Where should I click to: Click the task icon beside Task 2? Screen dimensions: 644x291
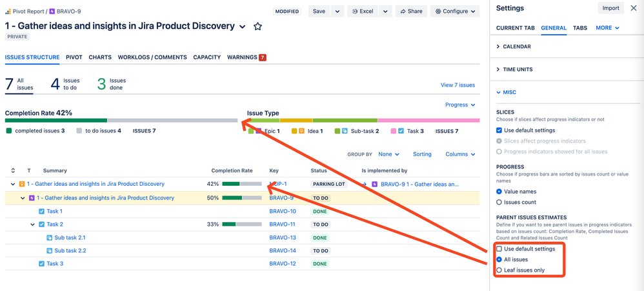tap(41, 225)
